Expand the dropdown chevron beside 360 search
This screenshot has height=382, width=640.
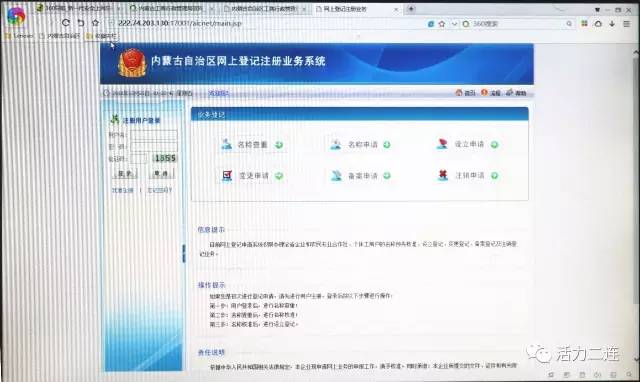coord(454,24)
